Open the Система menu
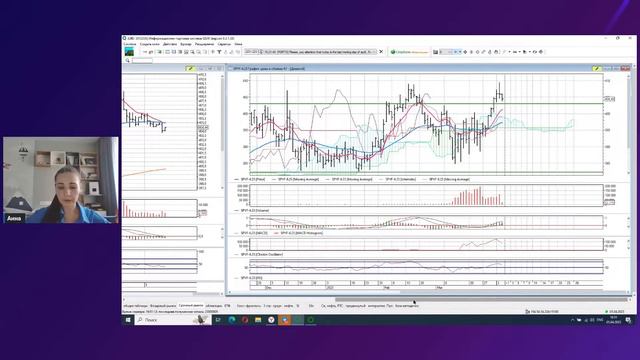640x360 pixels. (130, 44)
